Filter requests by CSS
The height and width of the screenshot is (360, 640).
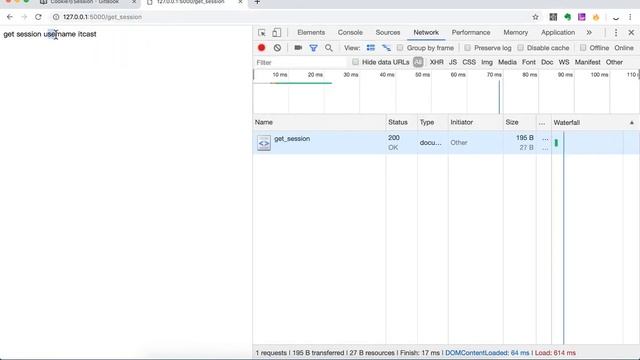click(469, 62)
